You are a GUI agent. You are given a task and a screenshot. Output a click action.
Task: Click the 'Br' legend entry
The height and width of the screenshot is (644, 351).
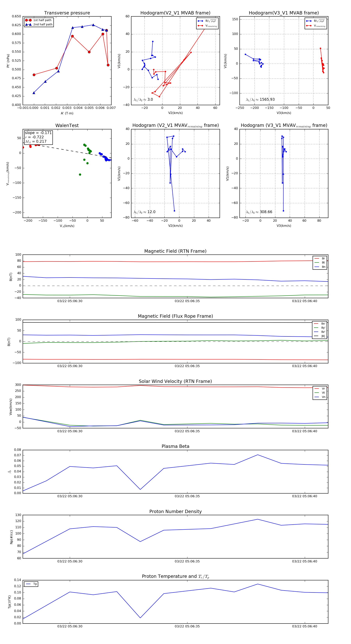[x=320, y=259]
